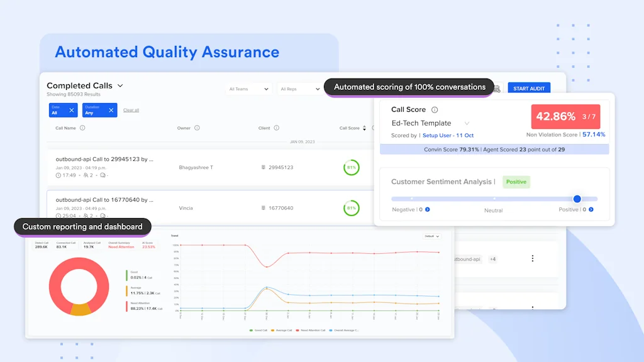Click the START AUDIT button

tap(528, 89)
